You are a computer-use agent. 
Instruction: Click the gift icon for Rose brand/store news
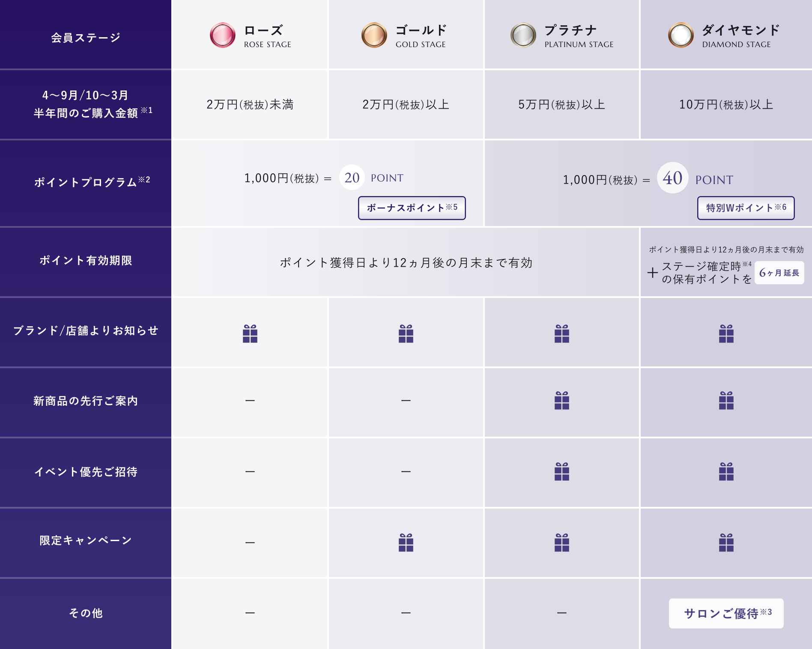coord(250,333)
